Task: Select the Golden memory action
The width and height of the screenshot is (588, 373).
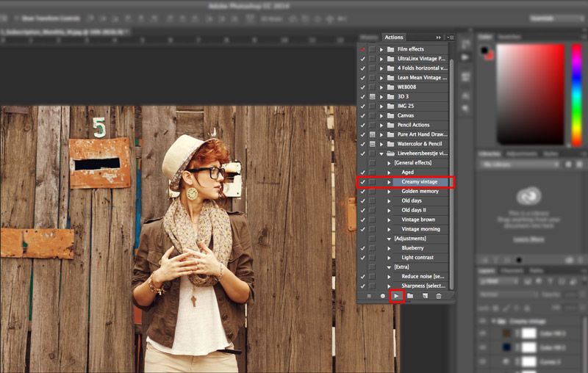Action: click(x=420, y=192)
